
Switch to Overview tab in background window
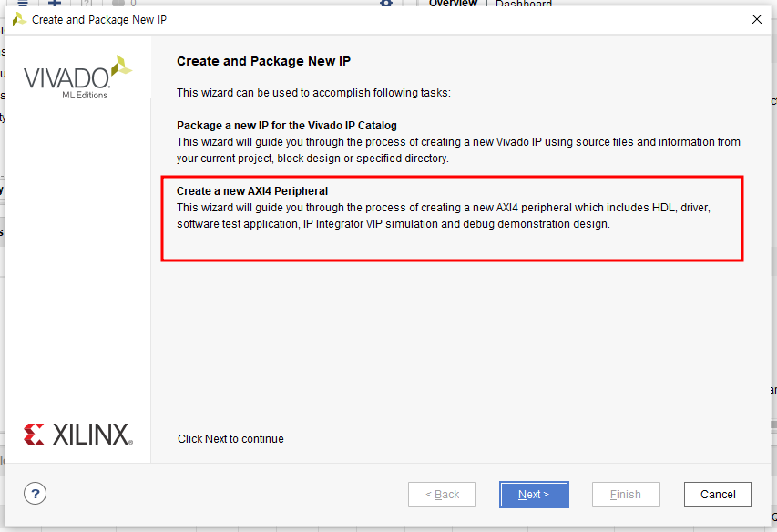pyautogui.click(x=453, y=4)
